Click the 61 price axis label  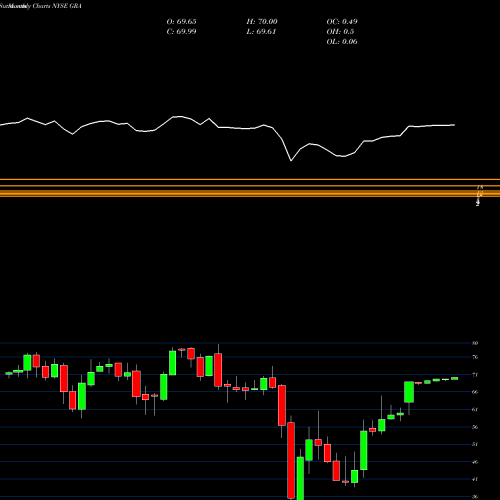tap(475, 410)
